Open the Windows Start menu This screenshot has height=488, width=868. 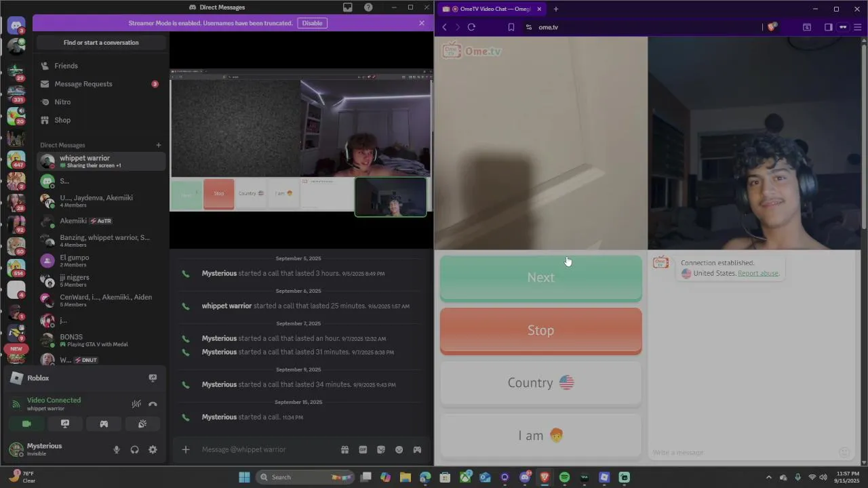tap(244, 477)
